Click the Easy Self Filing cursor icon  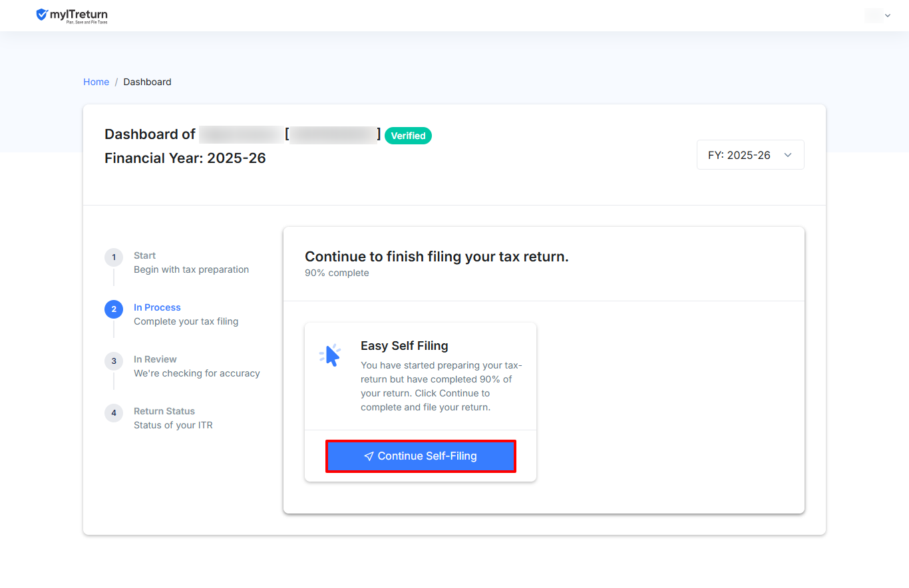[x=330, y=355]
